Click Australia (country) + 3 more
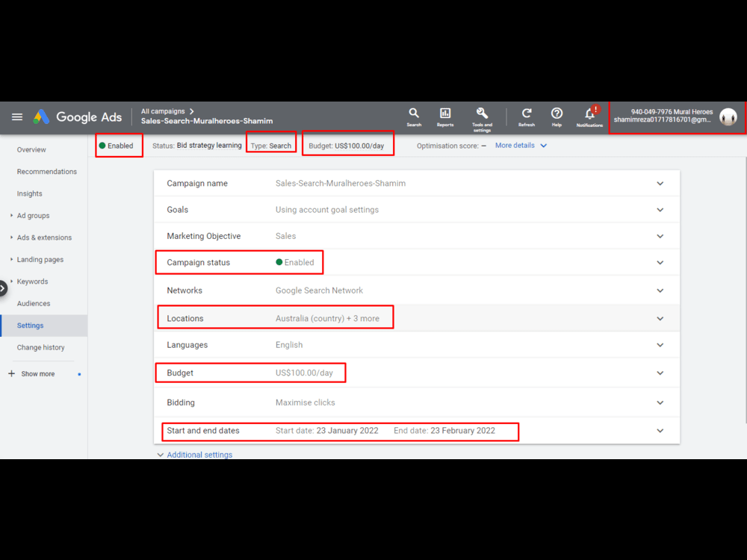 (328, 319)
